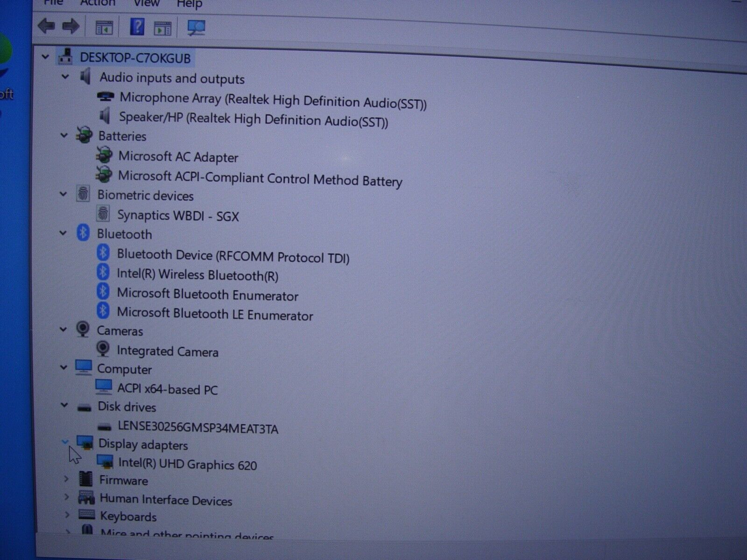Select the ACPI x64-based PC entry
The image size is (747, 560).
click(x=168, y=389)
